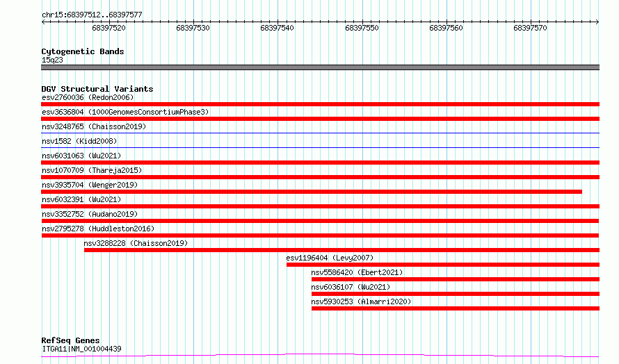Open variant nsv2795278 (Huddleston2016) label
This screenshot has width=619, height=364.
pos(98,229)
